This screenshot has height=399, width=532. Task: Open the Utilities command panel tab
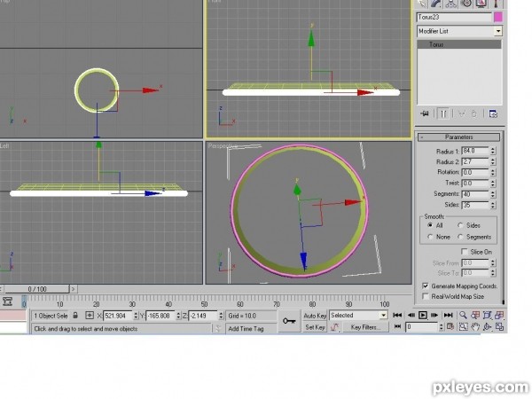tap(496, 4)
